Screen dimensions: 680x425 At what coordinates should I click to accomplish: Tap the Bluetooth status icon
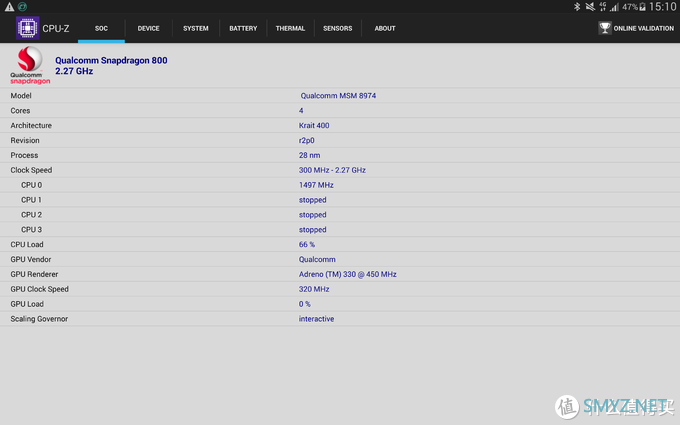(577, 7)
